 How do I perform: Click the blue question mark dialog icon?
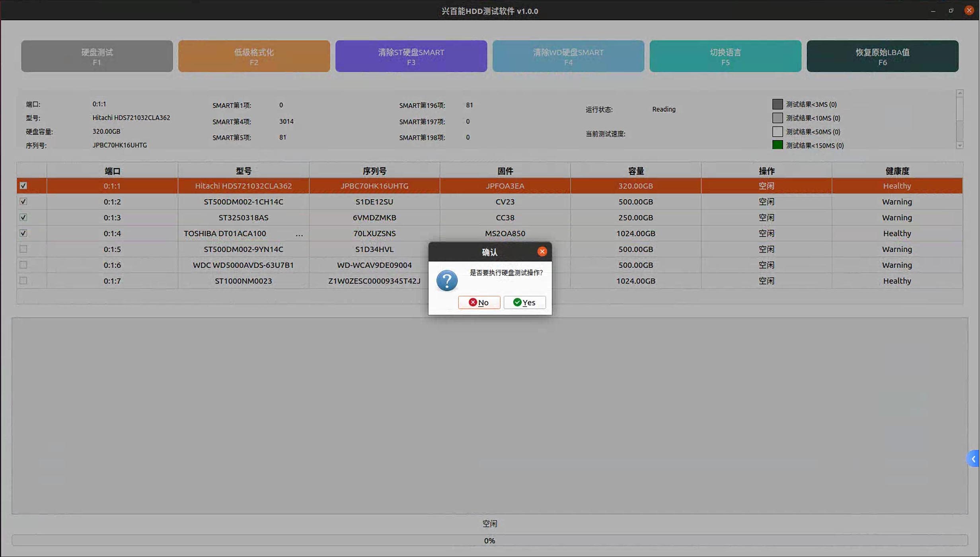pyautogui.click(x=447, y=281)
